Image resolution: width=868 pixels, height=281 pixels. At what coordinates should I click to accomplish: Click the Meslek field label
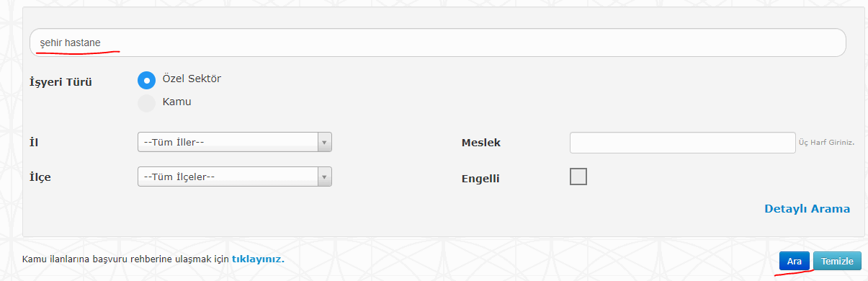pyautogui.click(x=480, y=143)
